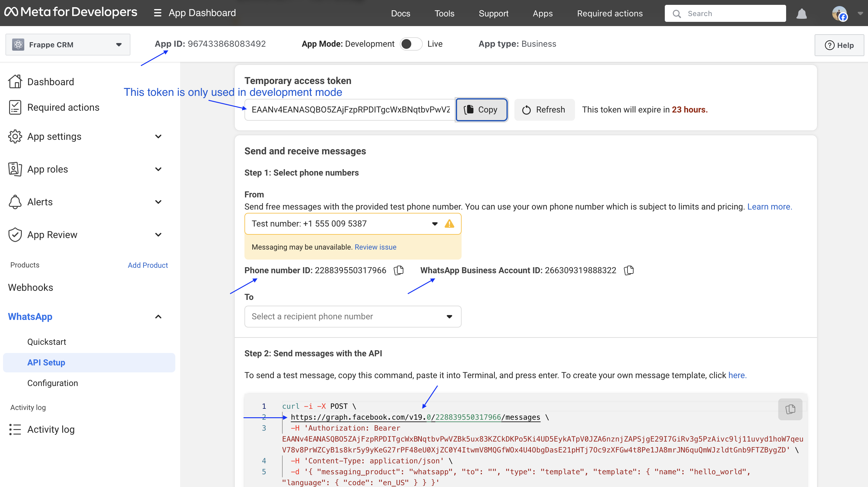Click the Help button
Screen dimensions: 868x487
[x=839, y=45]
